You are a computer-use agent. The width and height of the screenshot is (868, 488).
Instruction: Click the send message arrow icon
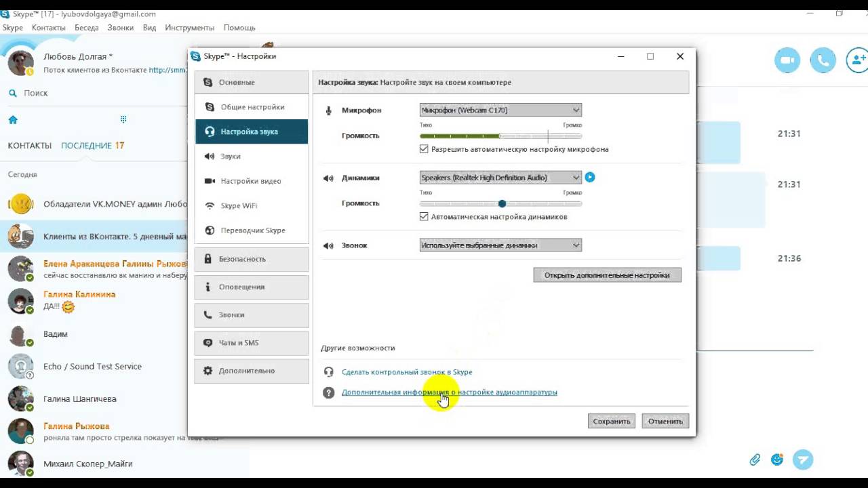803,460
